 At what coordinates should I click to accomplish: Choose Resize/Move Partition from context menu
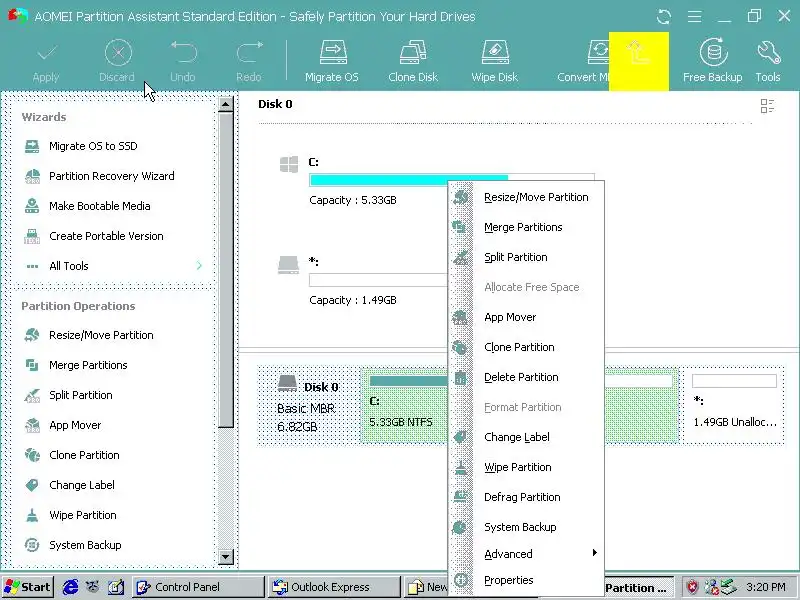526,197
